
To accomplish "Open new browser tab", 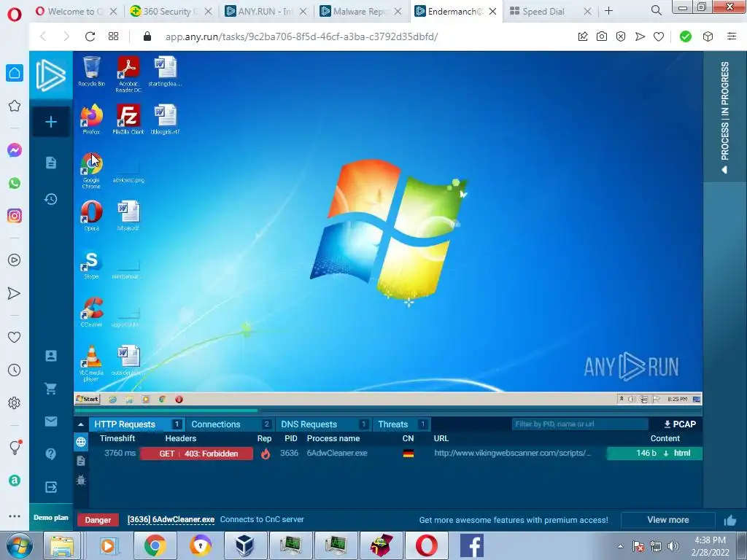I will pos(608,11).
